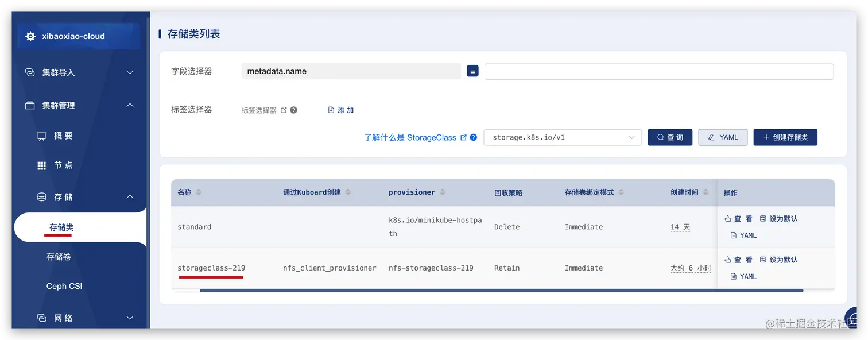868x340 pixels.
Task: Expand the 集群导入 menu chevron
Action: click(130, 72)
